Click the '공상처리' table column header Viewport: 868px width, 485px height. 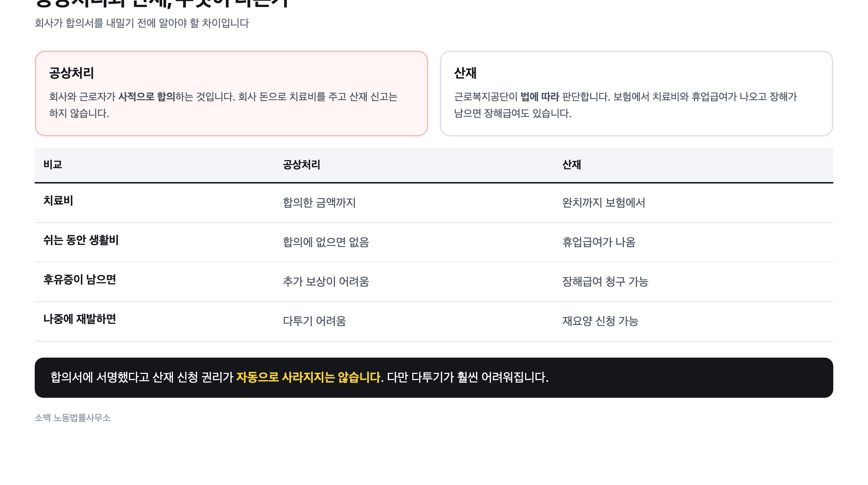302,165
